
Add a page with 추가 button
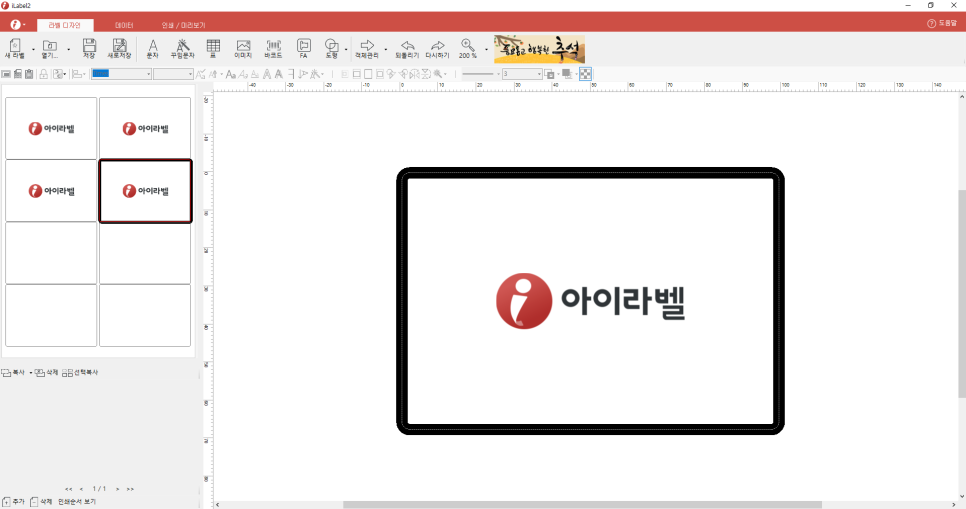(x=13, y=502)
